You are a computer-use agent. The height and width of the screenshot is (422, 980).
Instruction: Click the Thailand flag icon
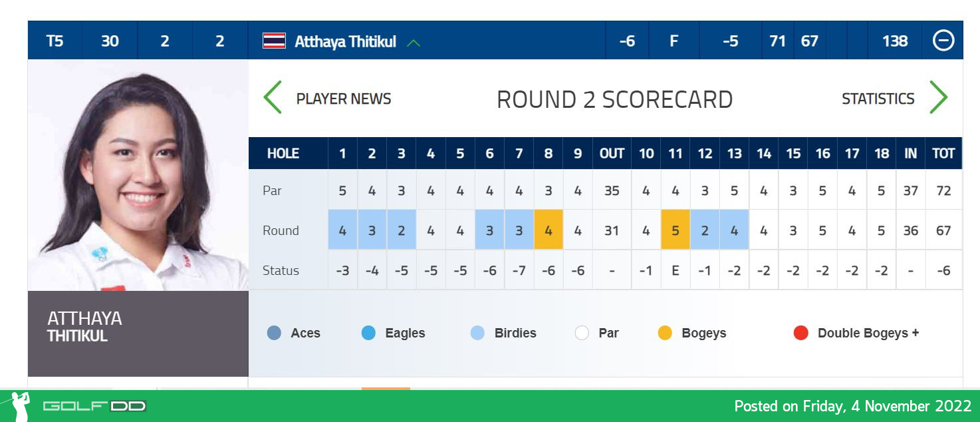(275, 41)
